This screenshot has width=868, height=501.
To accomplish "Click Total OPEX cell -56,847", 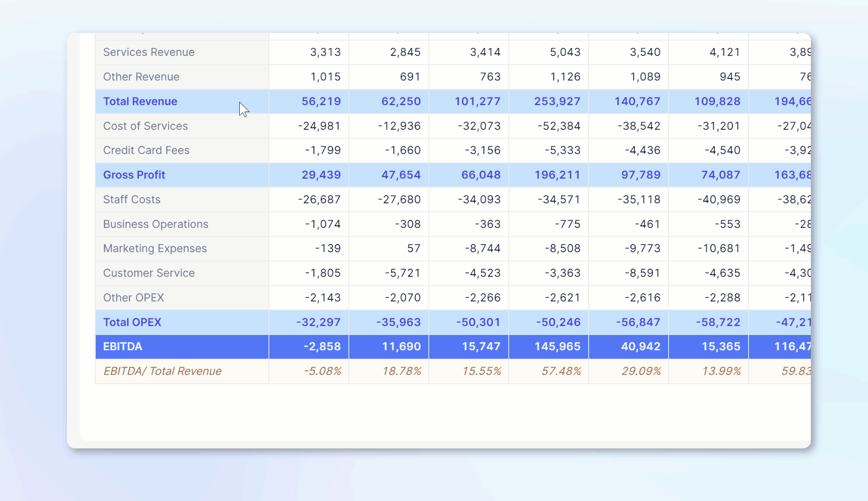I will (629, 322).
